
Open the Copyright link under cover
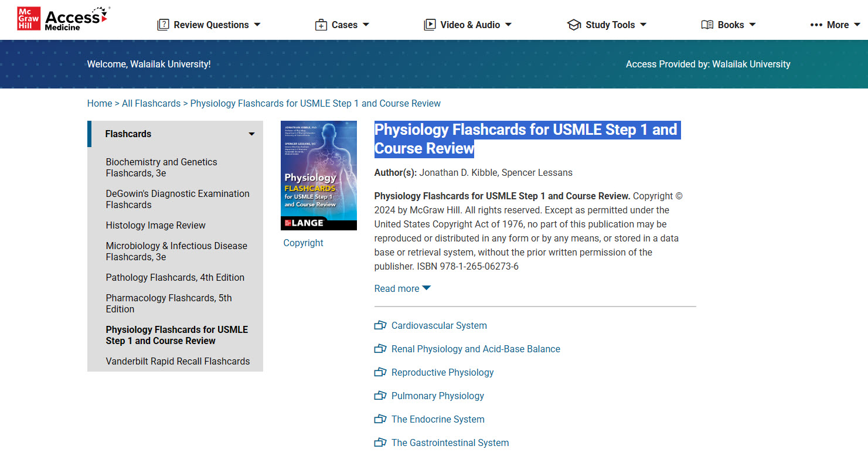point(303,243)
